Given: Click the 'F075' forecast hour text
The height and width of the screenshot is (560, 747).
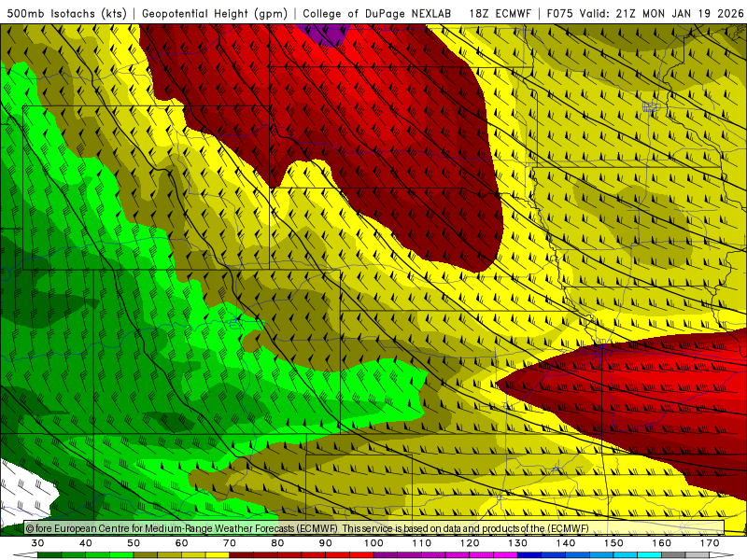Looking at the screenshot, I should [x=559, y=13].
